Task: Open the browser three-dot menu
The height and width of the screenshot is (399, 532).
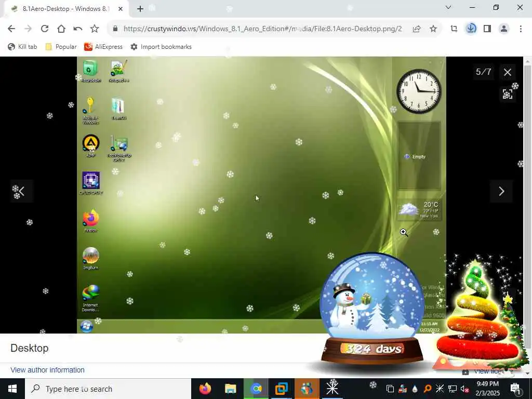Action: (521, 29)
